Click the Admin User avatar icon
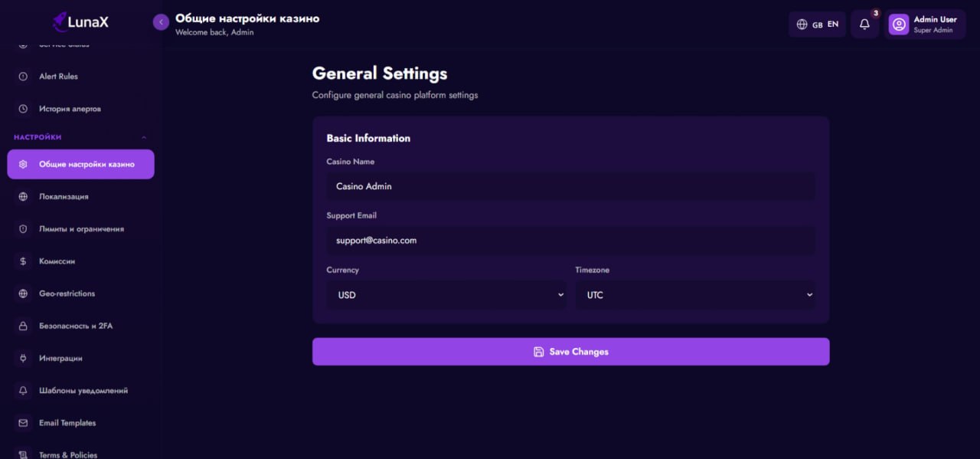This screenshot has width=980, height=459. (x=898, y=25)
